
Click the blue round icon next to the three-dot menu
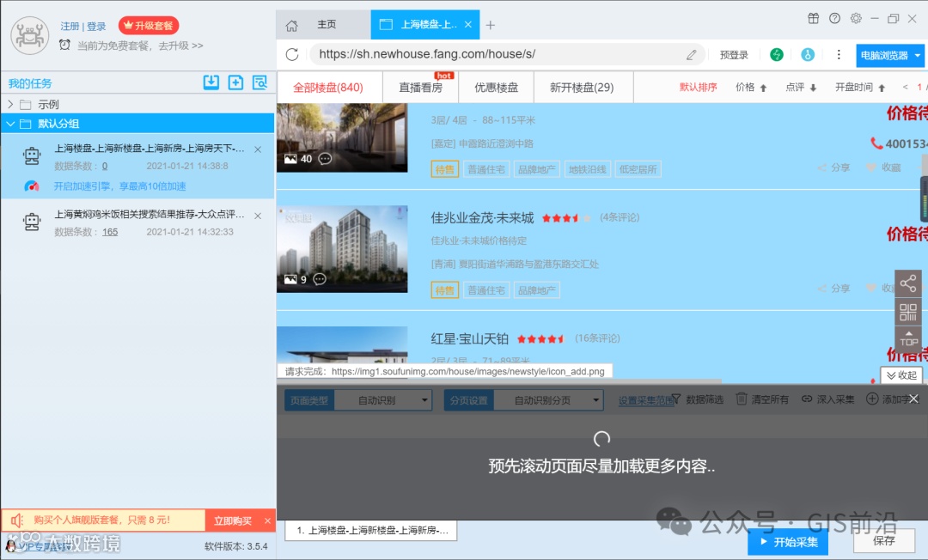[x=807, y=55]
